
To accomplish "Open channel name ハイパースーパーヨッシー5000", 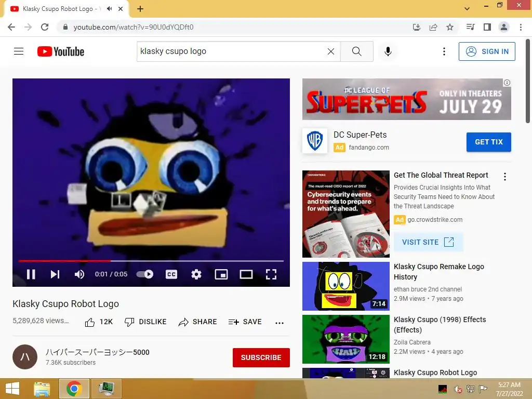I will click(x=98, y=352).
